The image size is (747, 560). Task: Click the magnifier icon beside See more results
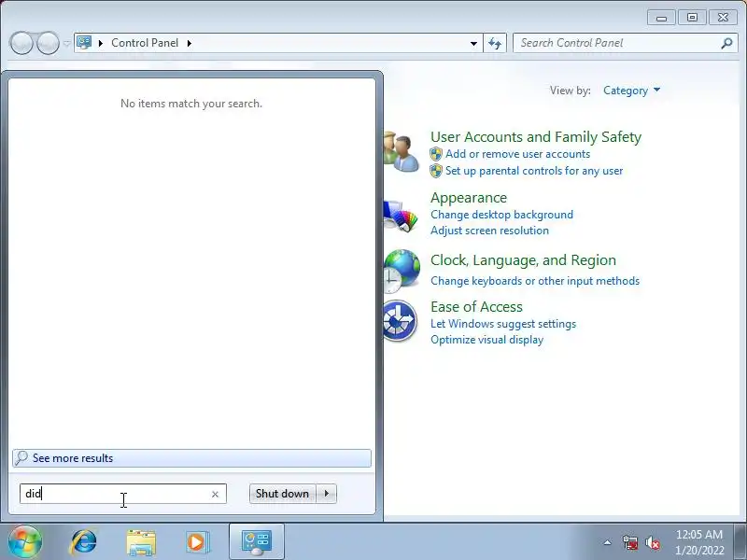[21, 458]
